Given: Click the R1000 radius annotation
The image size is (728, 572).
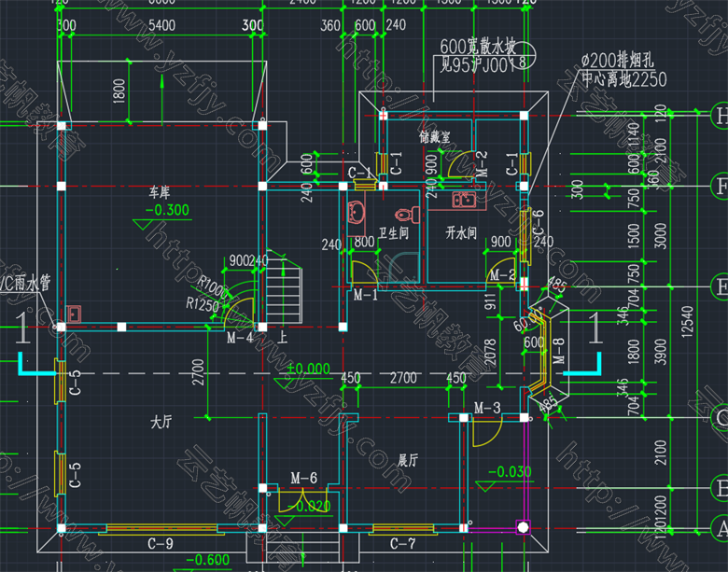Looking at the screenshot, I should [x=213, y=287].
